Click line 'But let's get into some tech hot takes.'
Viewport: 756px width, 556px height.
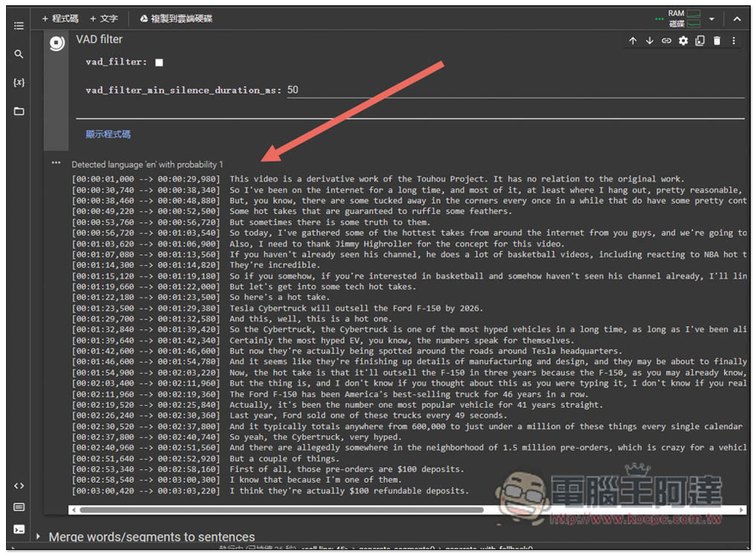(x=323, y=286)
